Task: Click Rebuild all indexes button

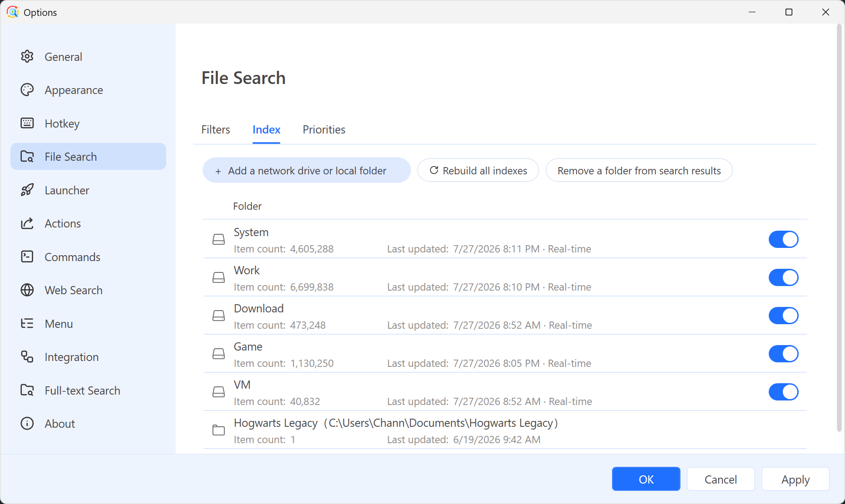Action: click(x=478, y=170)
